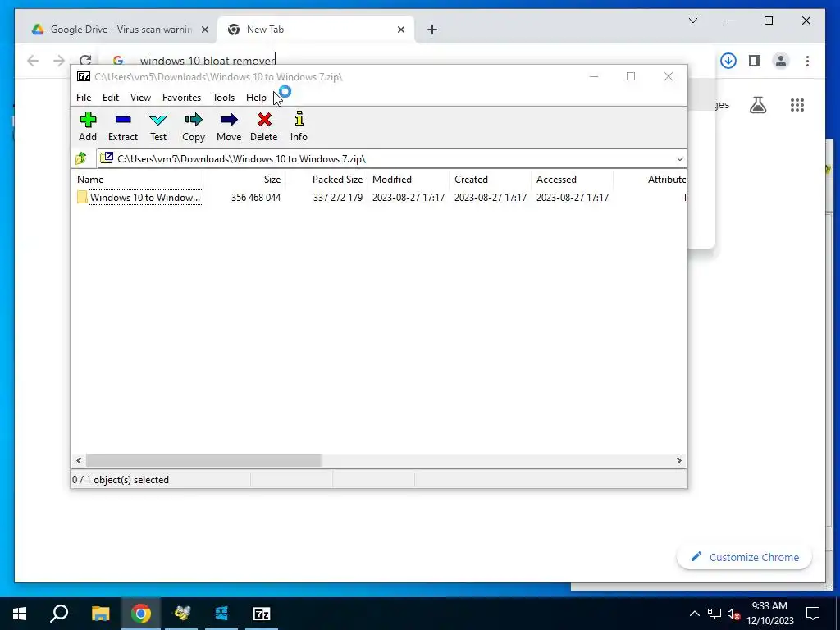The width and height of the screenshot is (840, 630).
Task: Open the Favorites menu
Action: [181, 98]
